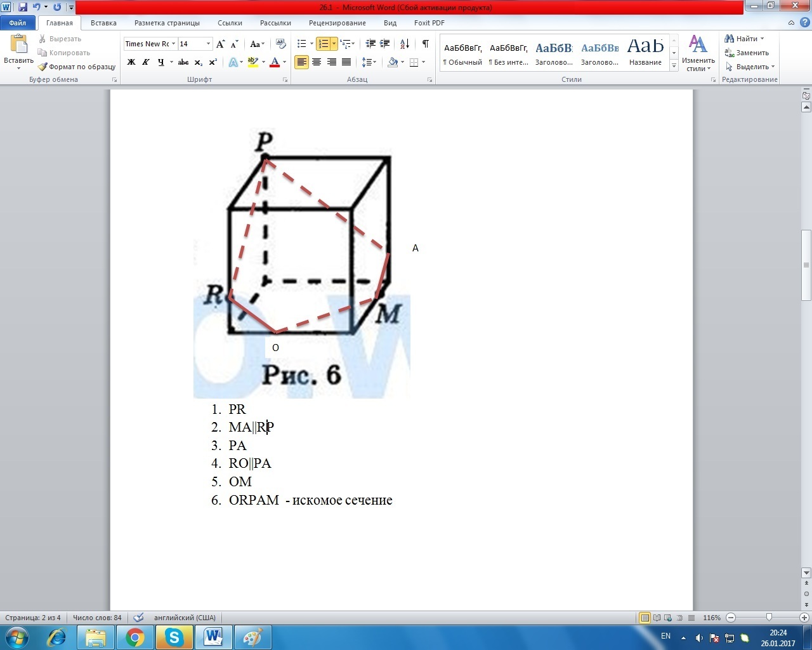Apply italic formatting with the К icon
812x650 pixels.
146,62
